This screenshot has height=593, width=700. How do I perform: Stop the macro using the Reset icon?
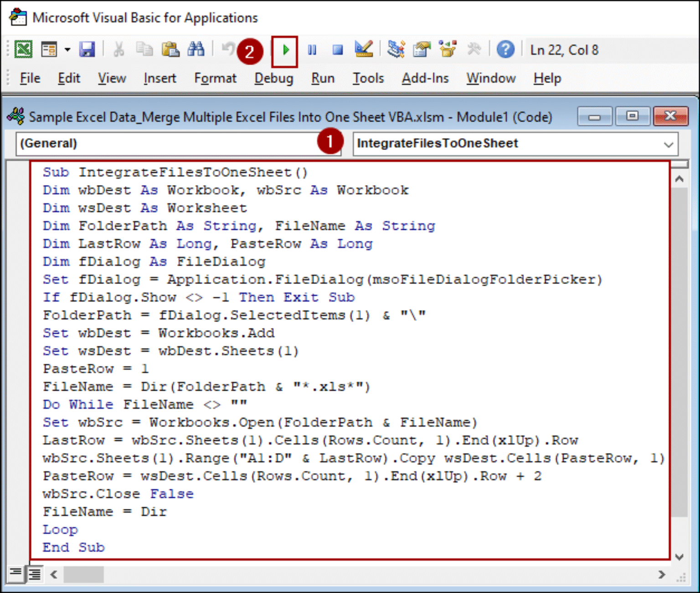tap(337, 50)
